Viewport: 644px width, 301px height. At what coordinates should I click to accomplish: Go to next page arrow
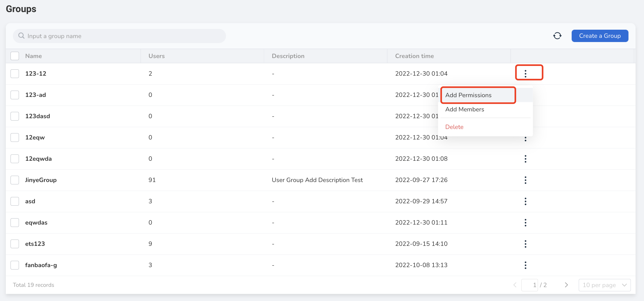(566, 285)
